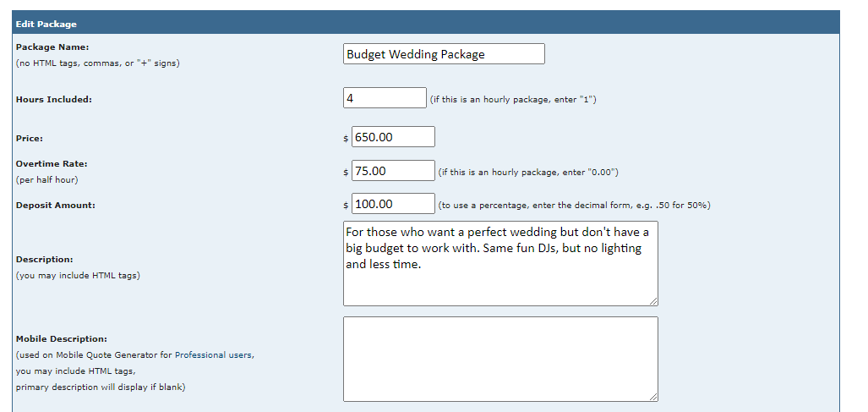Click the "Deposit Amount:" label
The height and width of the screenshot is (412, 868).
coord(55,205)
